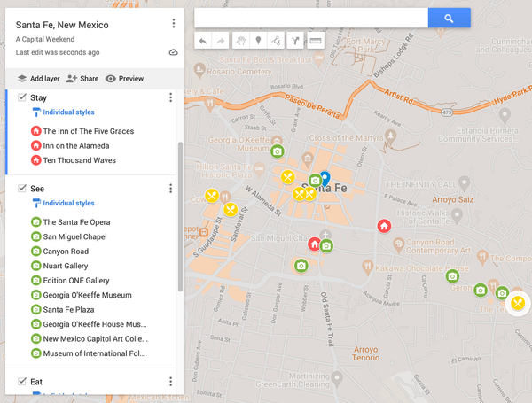532x403 pixels.
Task: Select the Measure distances ruler tool
Action: 316,41
